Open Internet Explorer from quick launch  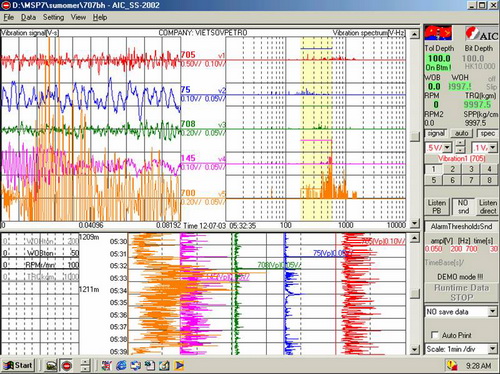[121, 365]
